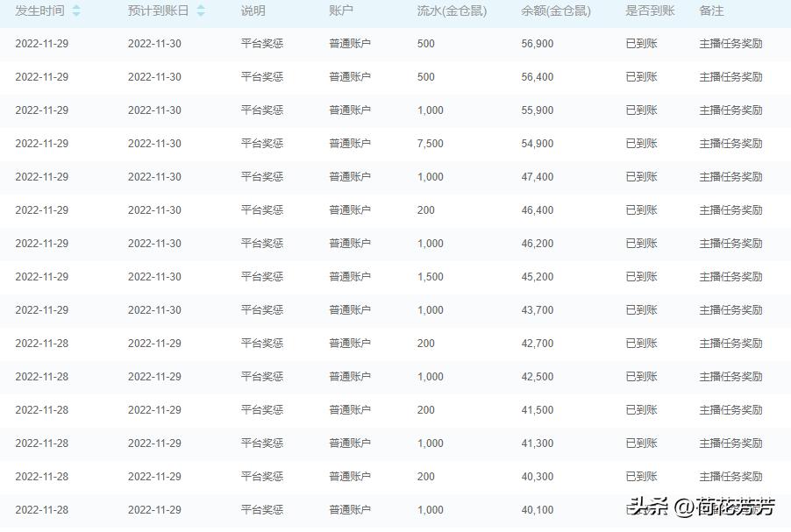This screenshot has height=532, width=791.
Task: Sort table by the 发生时间 column header
Action: [39, 11]
